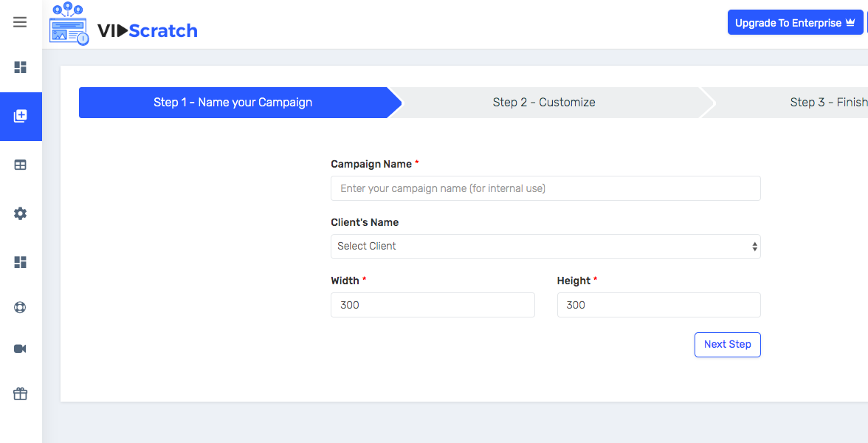Click the gift box sidebar icon
This screenshot has height=443, width=868.
[21, 394]
